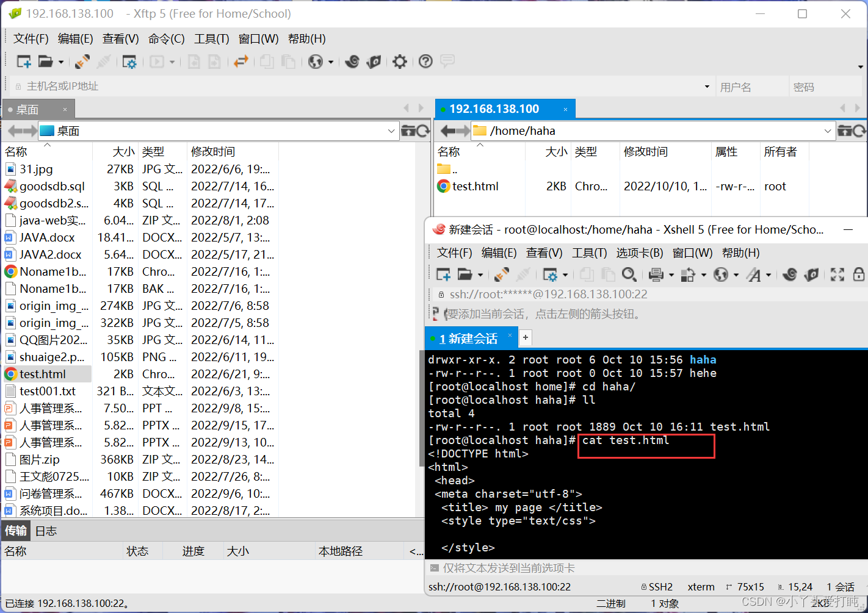Image resolution: width=868 pixels, height=613 pixels.
Task: Open 窗口(W) menu in Xftp
Action: (x=259, y=39)
